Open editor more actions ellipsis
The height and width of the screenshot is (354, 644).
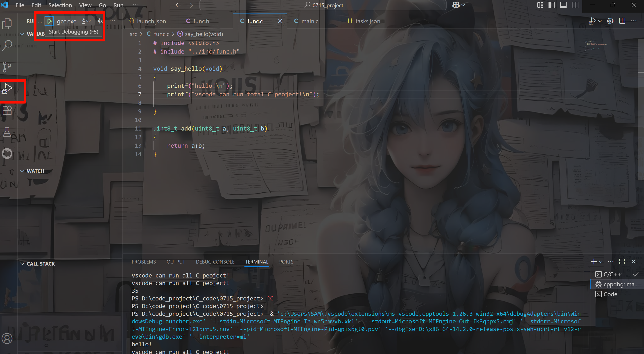coord(634,21)
